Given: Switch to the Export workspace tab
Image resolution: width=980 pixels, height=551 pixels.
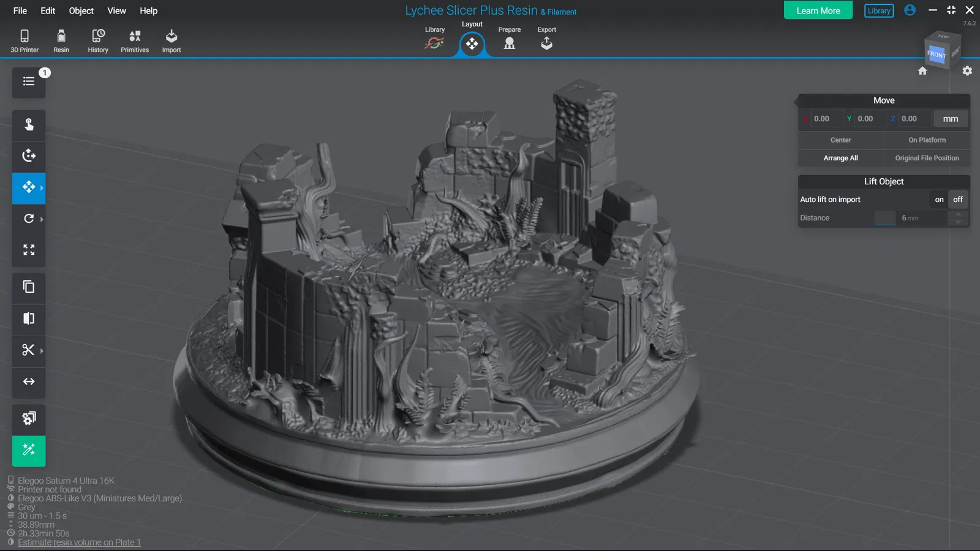Looking at the screenshot, I should pyautogui.click(x=547, y=38).
